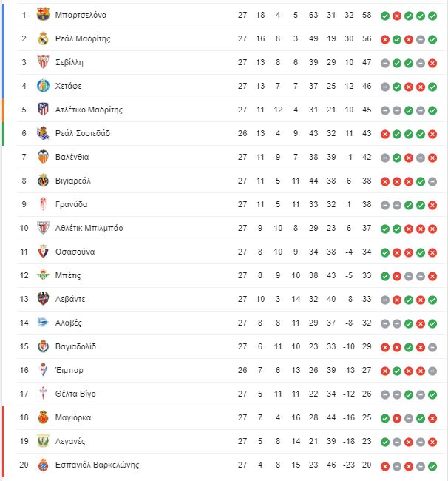Click Barcelona's most recent form result icon
The height and width of the screenshot is (481, 448).
(x=432, y=15)
